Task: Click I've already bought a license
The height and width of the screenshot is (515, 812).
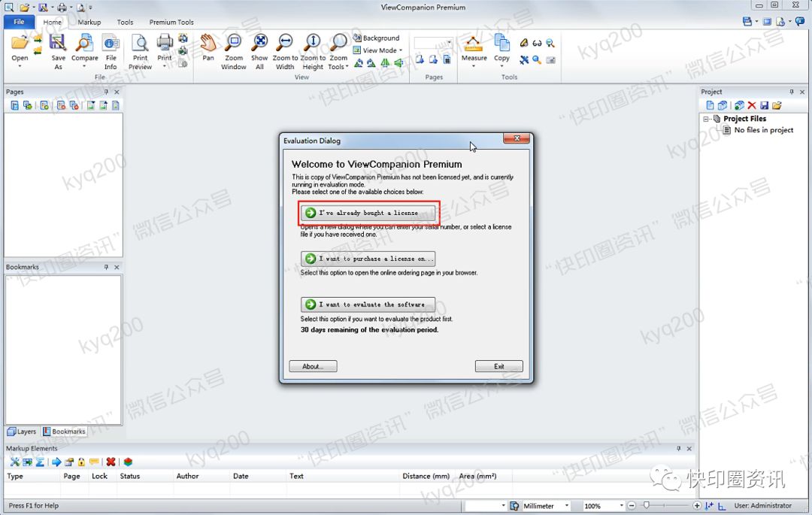Action: coord(368,213)
